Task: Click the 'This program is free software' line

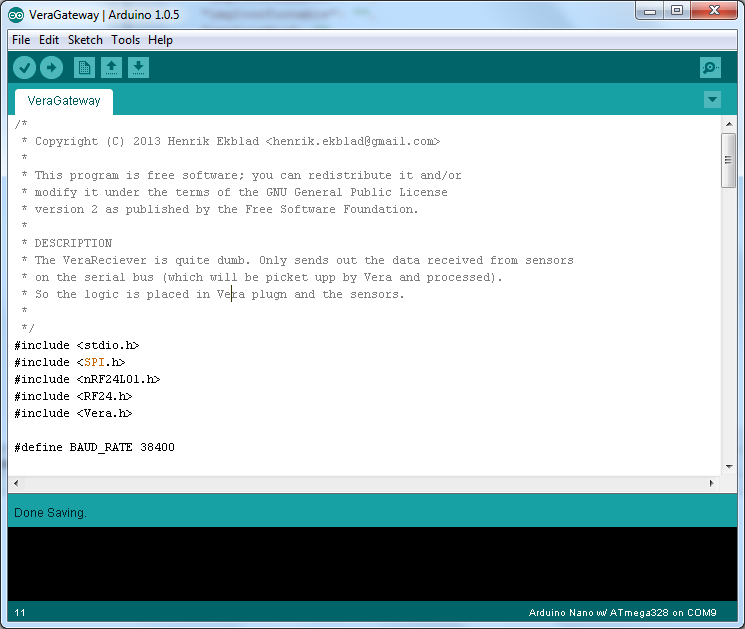Action: [x=241, y=175]
